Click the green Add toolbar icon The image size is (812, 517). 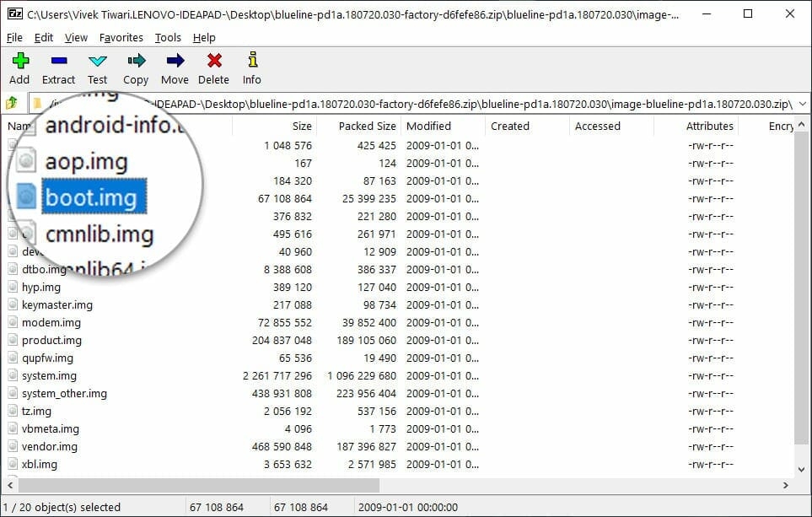19,67
